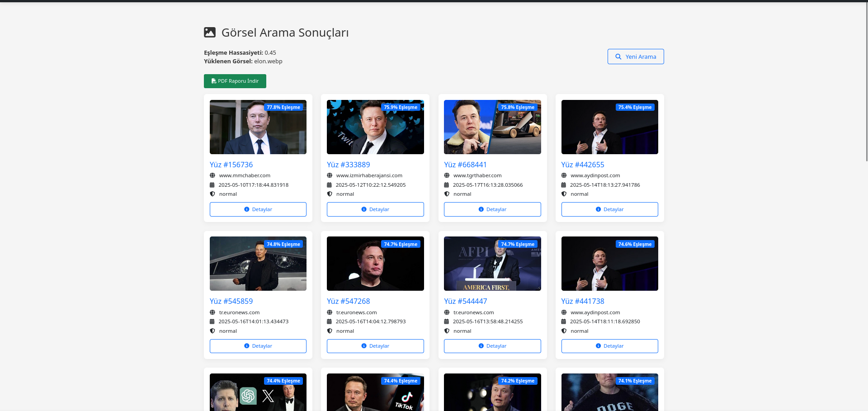Click the calendar icon on Yüz #156736 card
The image size is (868, 411).
click(212, 184)
